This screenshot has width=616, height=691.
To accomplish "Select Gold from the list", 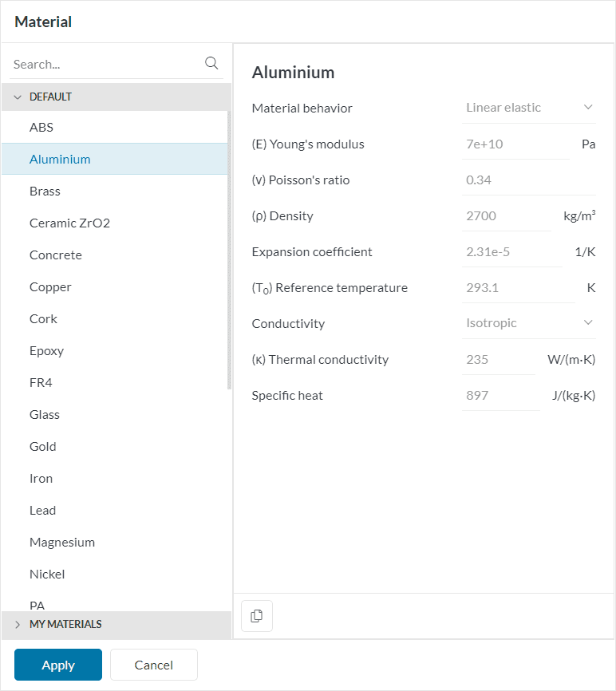I will [43, 447].
